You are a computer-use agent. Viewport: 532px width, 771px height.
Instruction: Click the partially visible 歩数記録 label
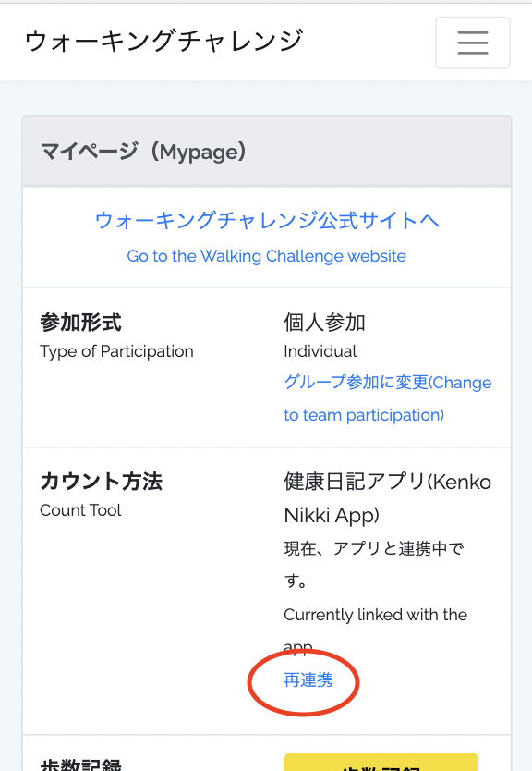pos(80,765)
